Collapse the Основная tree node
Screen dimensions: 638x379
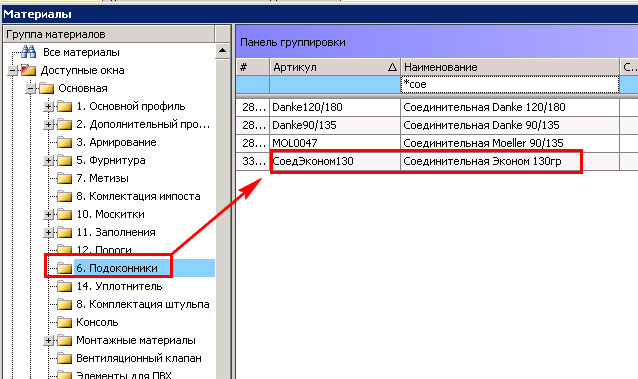31,88
